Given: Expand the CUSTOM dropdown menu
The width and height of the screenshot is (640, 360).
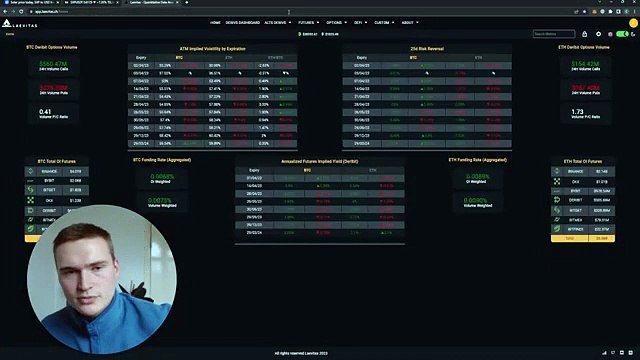Looking at the screenshot, I should [384, 22].
